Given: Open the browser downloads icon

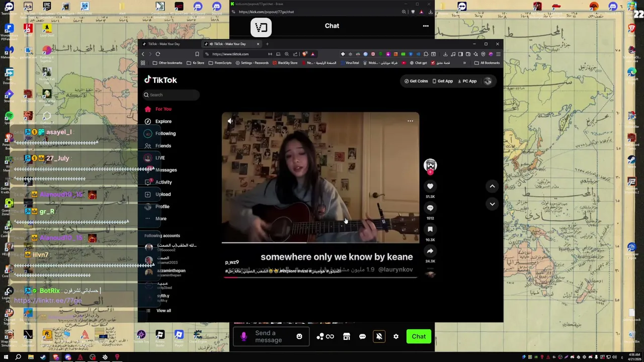Looking at the screenshot, I should point(445,54).
